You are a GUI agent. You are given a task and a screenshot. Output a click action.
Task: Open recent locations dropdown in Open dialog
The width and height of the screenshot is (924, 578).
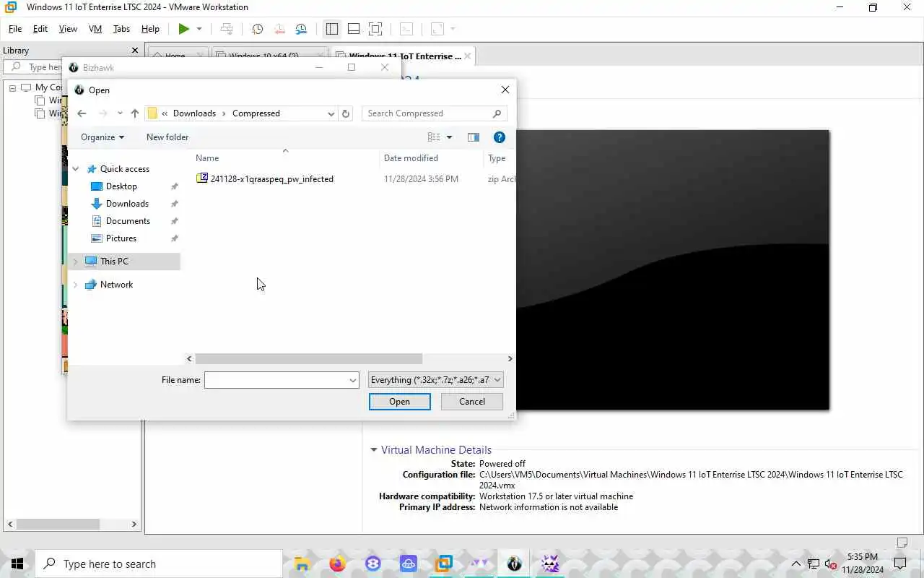[120, 113]
